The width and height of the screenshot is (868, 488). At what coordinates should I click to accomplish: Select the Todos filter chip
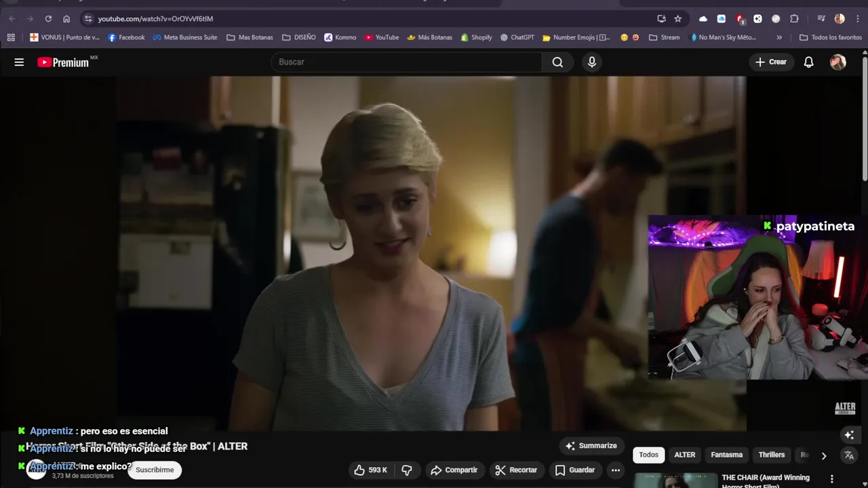[648, 455]
